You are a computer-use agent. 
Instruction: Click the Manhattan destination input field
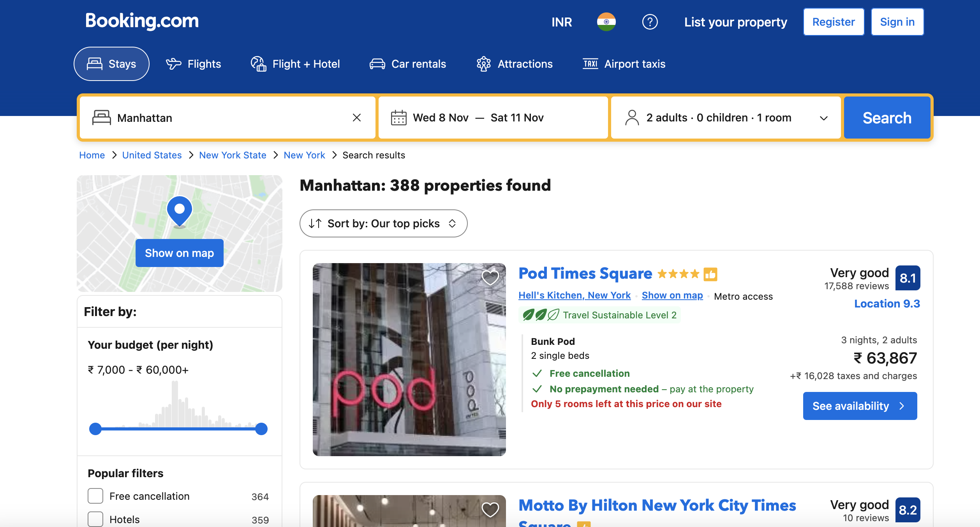(228, 118)
